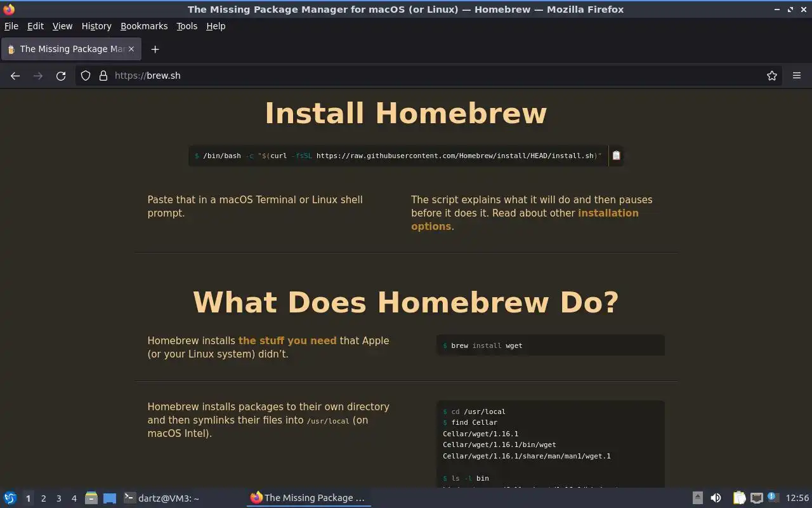Image resolution: width=812 pixels, height=508 pixels.
Task: Open Firefox hamburger application menu
Action: (797, 76)
